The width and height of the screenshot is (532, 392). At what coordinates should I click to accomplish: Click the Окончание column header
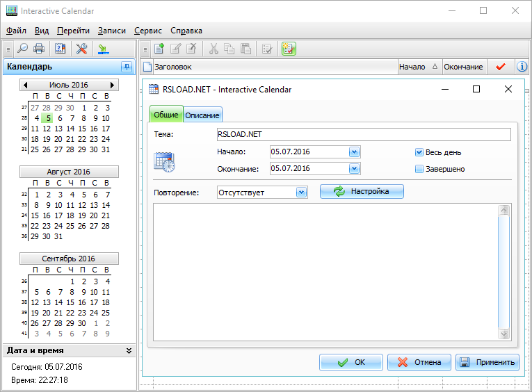point(465,67)
